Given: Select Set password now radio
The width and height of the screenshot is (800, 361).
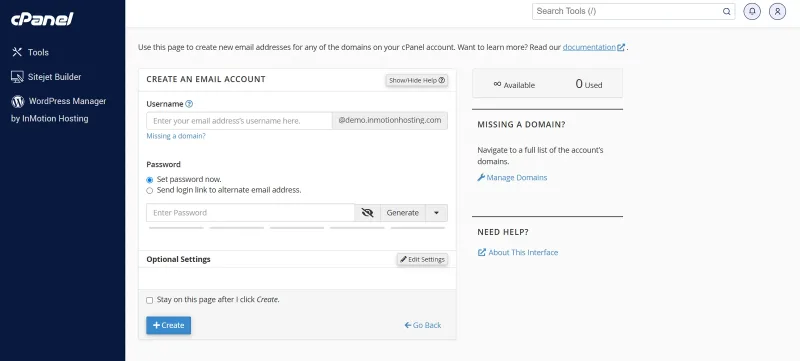Looking at the screenshot, I should (149, 180).
